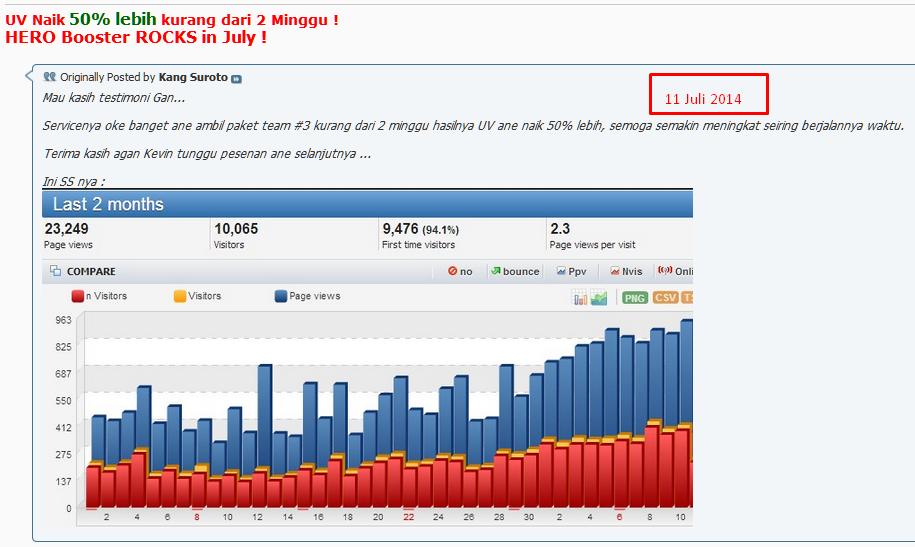The width and height of the screenshot is (915, 547).
Task: Click the '11 Juli 2014' date text
Action: 703,99
